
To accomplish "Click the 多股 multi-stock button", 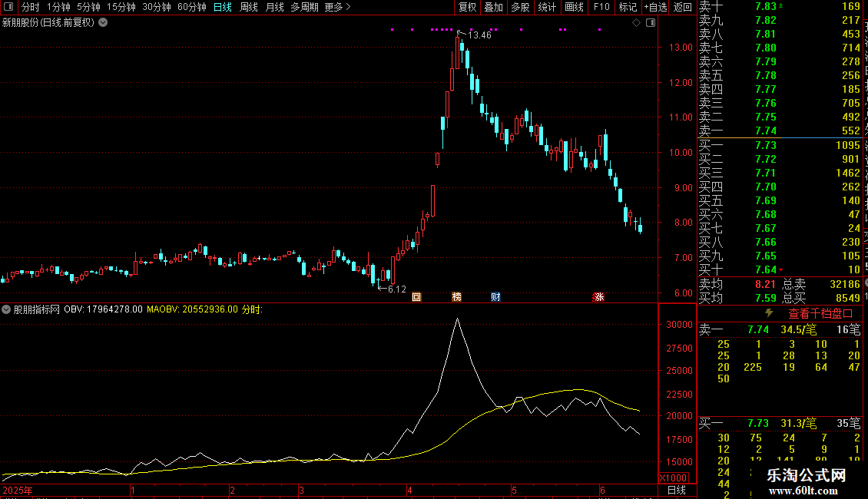I will pyautogui.click(x=520, y=7).
